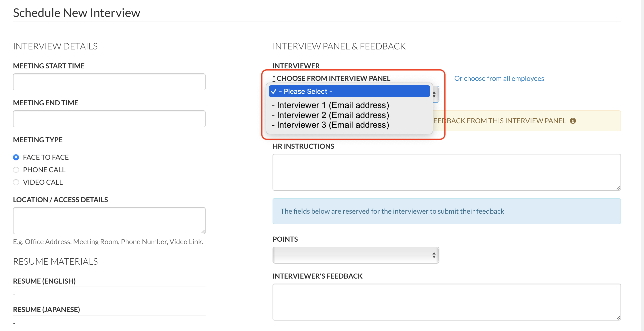The image size is (644, 331).
Task: Select Interviewer 3 from the panel dropdown
Action: [330, 125]
